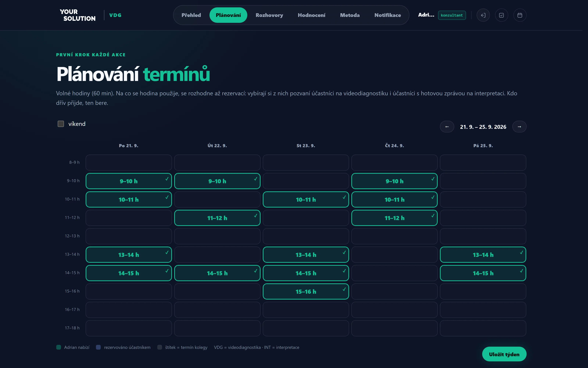The height and width of the screenshot is (368, 588).
Task: Click the VDG label in header
Action: click(x=115, y=15)
